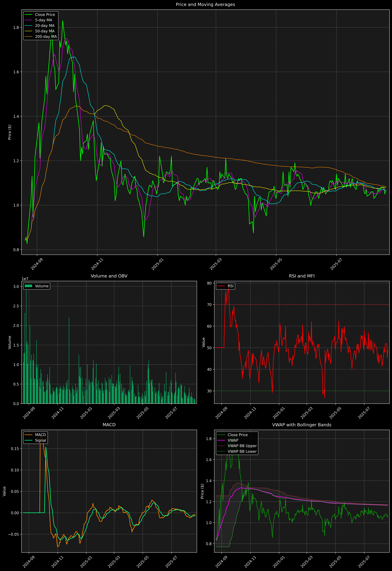Click the Volume and OBV chart title
This screenshot has width=392, height=571.
(x=109, y=276)
